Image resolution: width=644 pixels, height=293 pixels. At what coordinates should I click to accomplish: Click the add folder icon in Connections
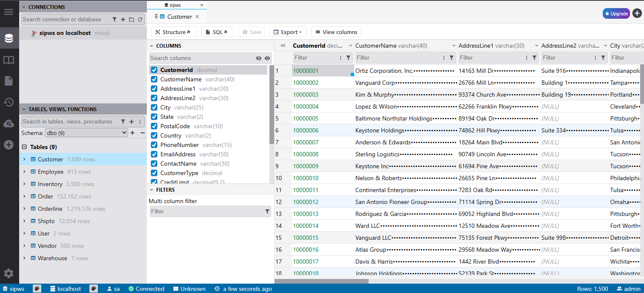132,19
